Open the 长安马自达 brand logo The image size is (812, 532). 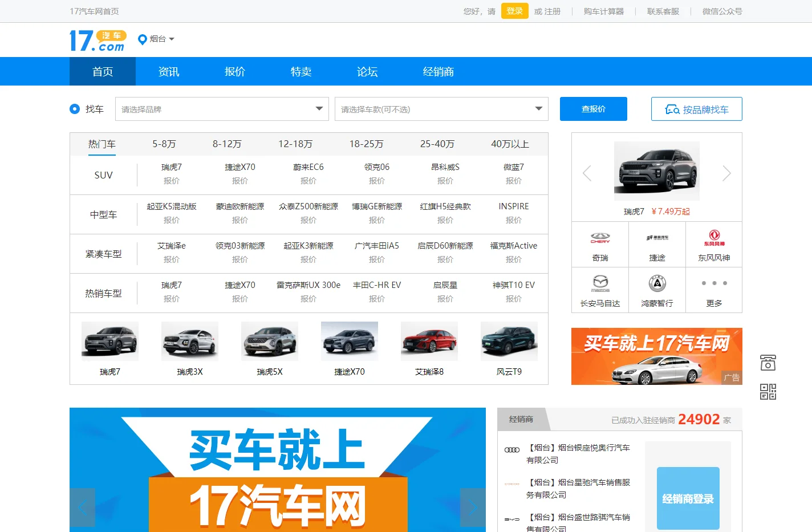pos(600,283)
